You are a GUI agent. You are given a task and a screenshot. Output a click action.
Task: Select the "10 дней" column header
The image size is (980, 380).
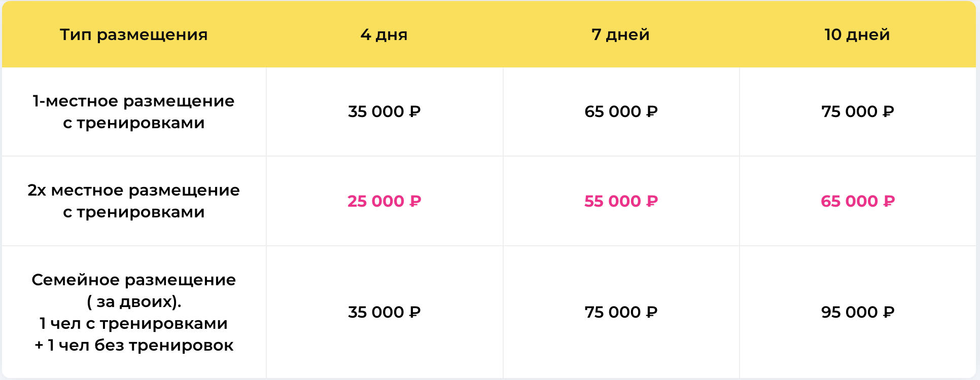(x=857, y=34)
